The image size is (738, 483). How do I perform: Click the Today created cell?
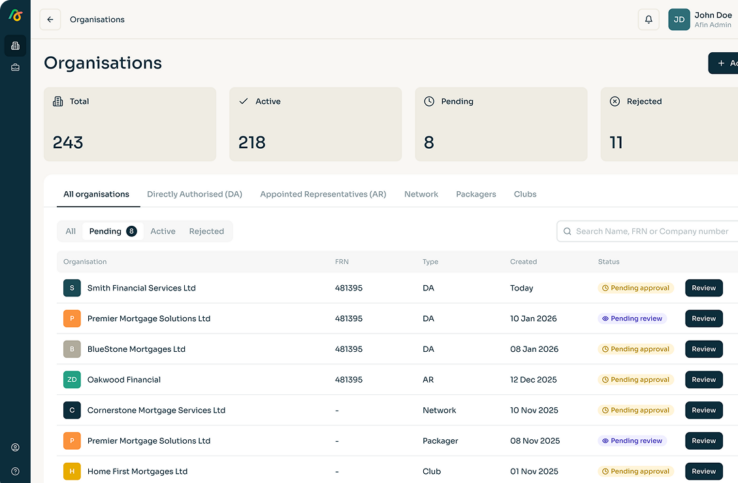[x=521, y=288]
